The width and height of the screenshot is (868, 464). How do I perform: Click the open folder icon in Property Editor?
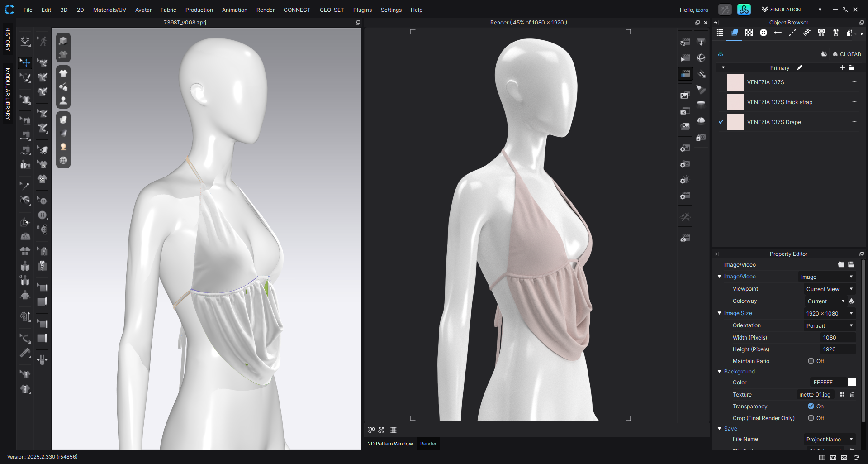click(841, 264)
